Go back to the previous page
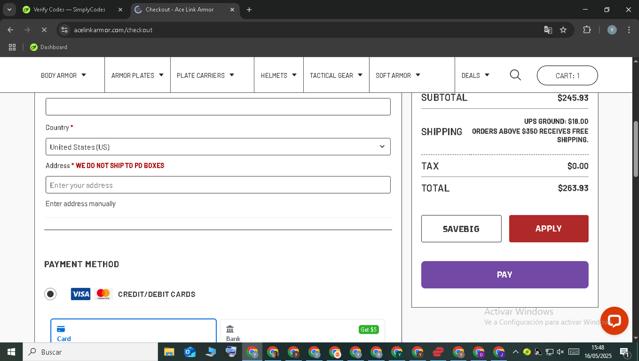This screenshot has width=639, height=361. pos(11,30)
